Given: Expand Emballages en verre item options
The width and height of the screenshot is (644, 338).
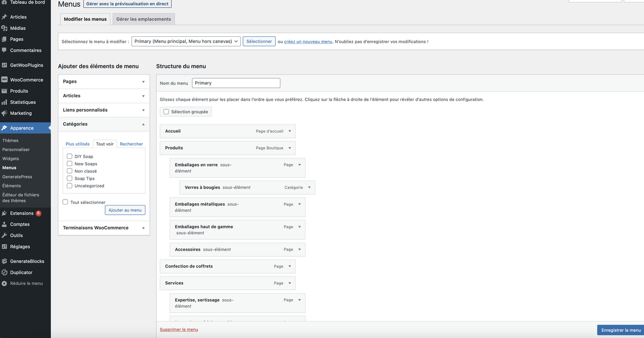Looking at the screenshot, I should point(299,165).
